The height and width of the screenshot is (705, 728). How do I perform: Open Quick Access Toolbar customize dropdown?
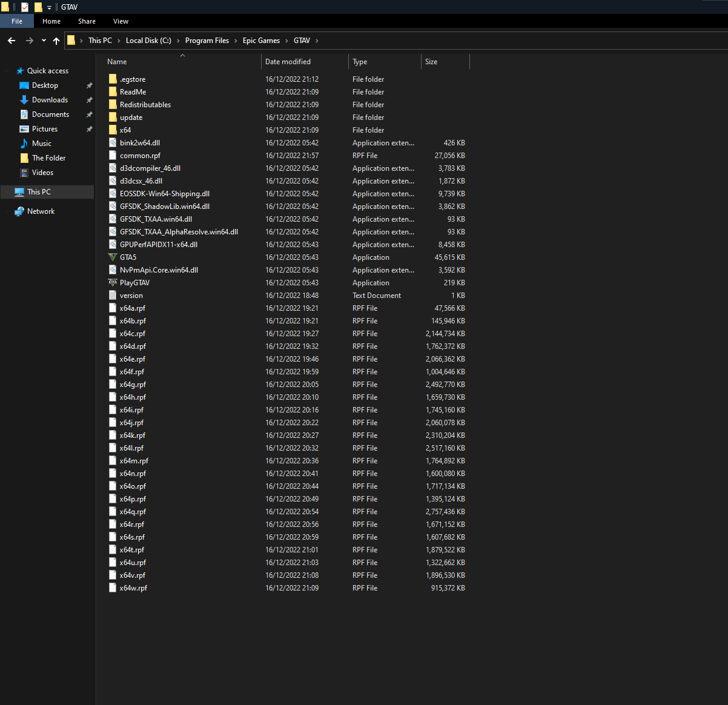point(49,7)
